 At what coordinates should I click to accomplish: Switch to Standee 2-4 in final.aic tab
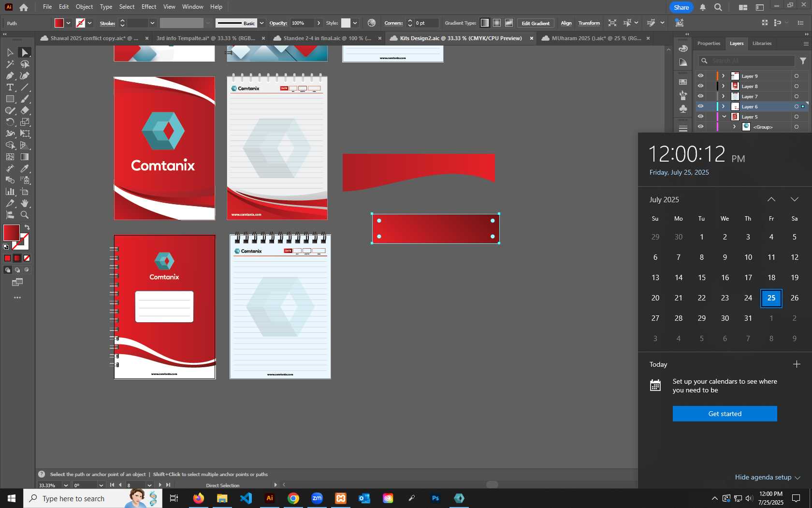click(327, 38)
